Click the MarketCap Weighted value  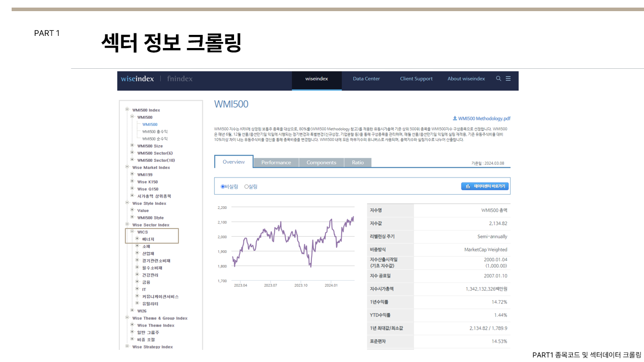click(486, 249)
